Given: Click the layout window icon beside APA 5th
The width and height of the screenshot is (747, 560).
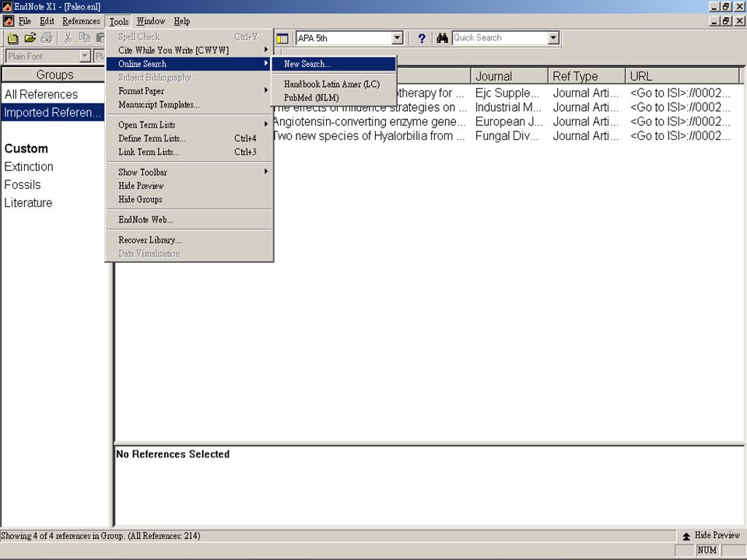Looking at the screenshot, I should click(282, 38).
